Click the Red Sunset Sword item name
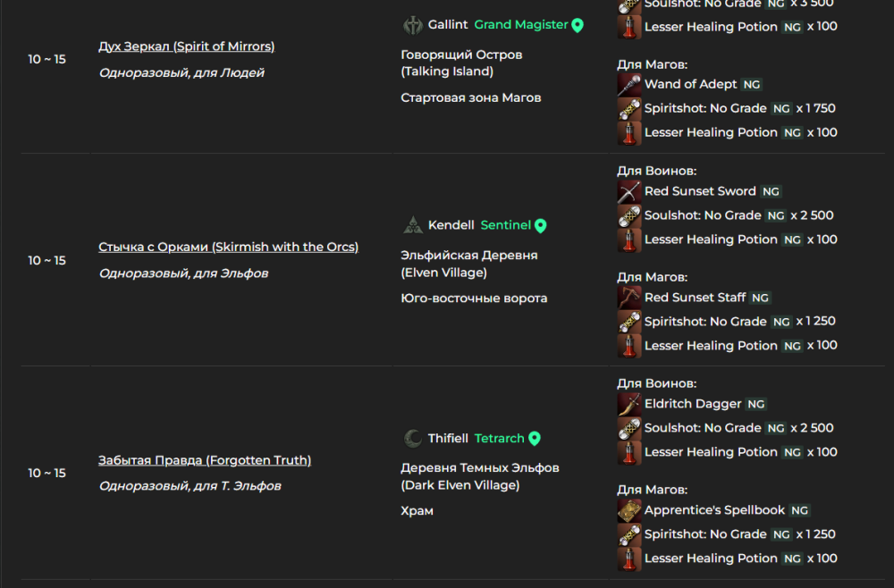 tap(700, 191)
